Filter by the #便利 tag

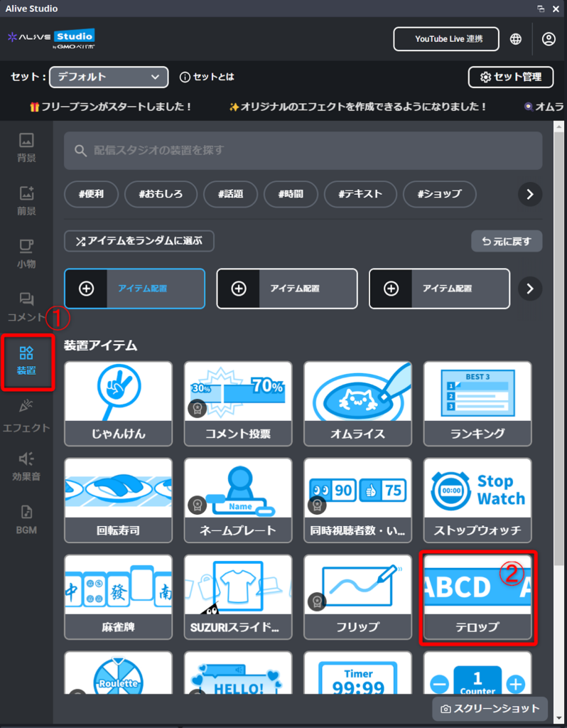pos(91,193)
